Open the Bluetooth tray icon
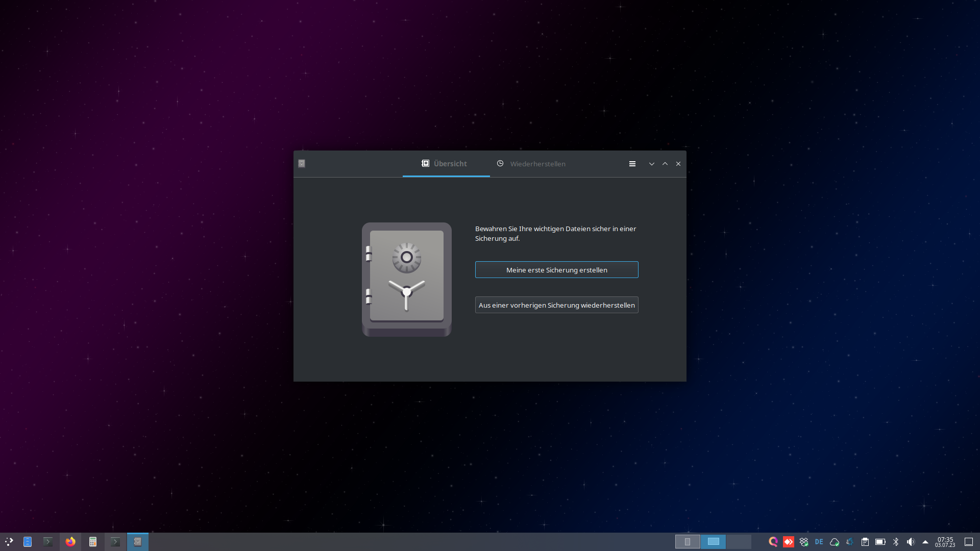Image resolution: width=980 pixels, height=551 pixels. tap(896, 542)
